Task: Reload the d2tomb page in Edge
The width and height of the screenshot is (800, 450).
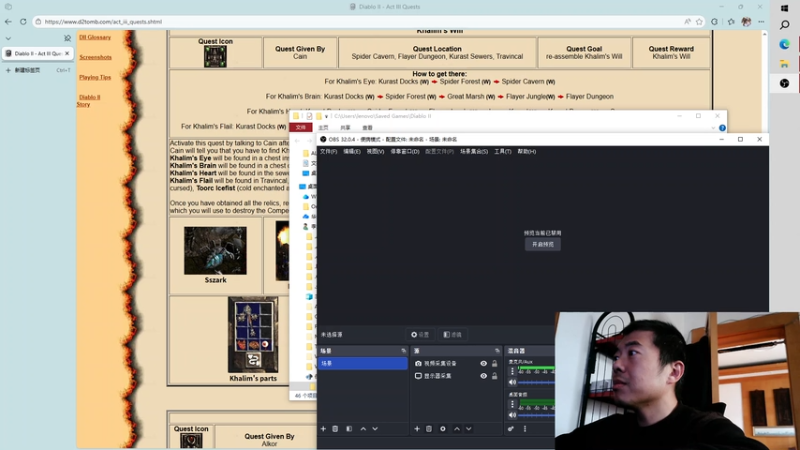Action: pyautogui.click(x=23, y=21)
